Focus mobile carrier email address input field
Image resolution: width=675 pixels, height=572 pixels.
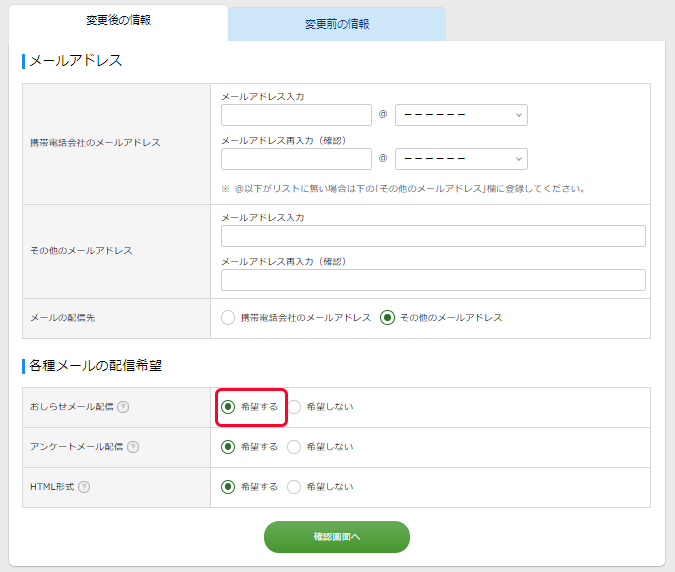point(296,115)
